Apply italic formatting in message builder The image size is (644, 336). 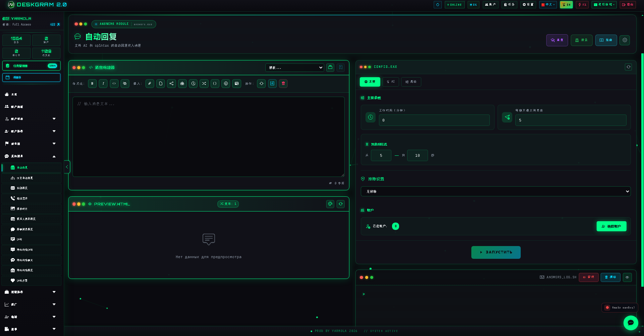(x=103, y=84)
